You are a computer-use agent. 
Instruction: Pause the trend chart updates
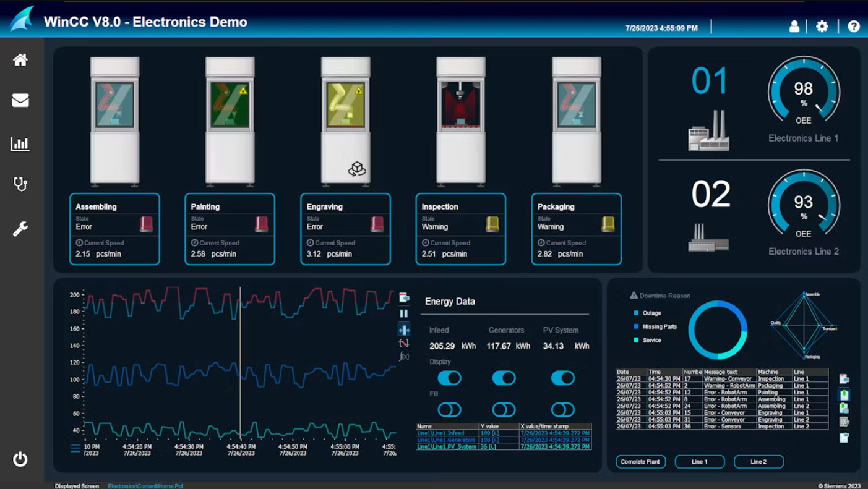(x=404, y=313)
